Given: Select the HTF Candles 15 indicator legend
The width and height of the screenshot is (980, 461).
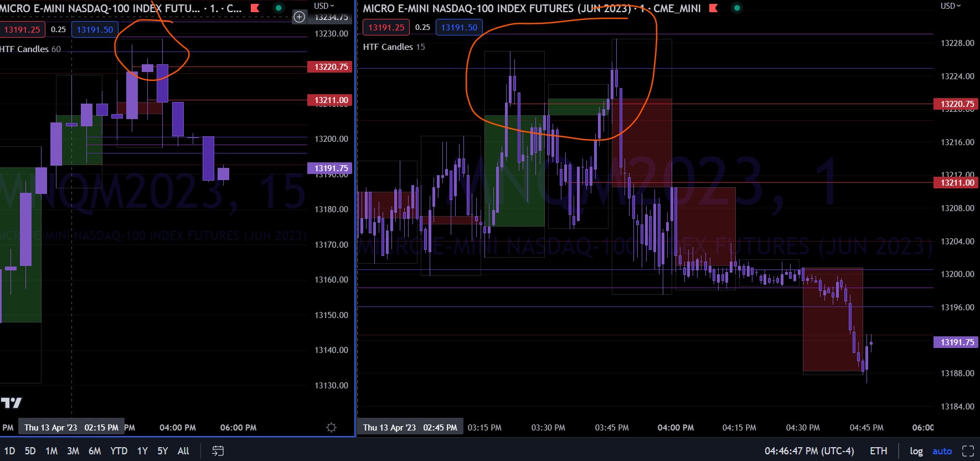Looking at the screenshot, I should tap(394, 47).
